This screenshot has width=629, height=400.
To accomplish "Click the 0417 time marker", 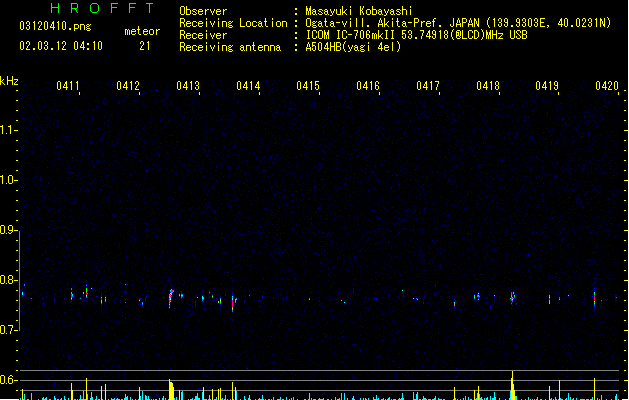I will pyautogui.click(x=428, y=86).
